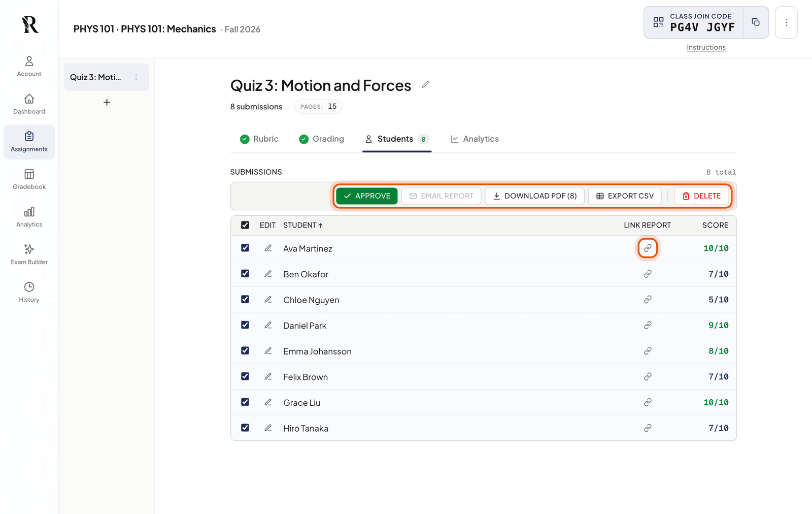812x514 pixels.
Task: Toggle the select-all checkbox in header
Action: tap(245, 225)
